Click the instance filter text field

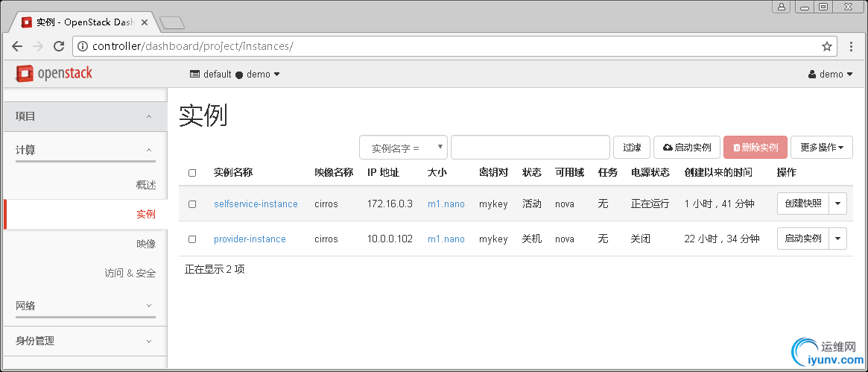pos(530,148)
